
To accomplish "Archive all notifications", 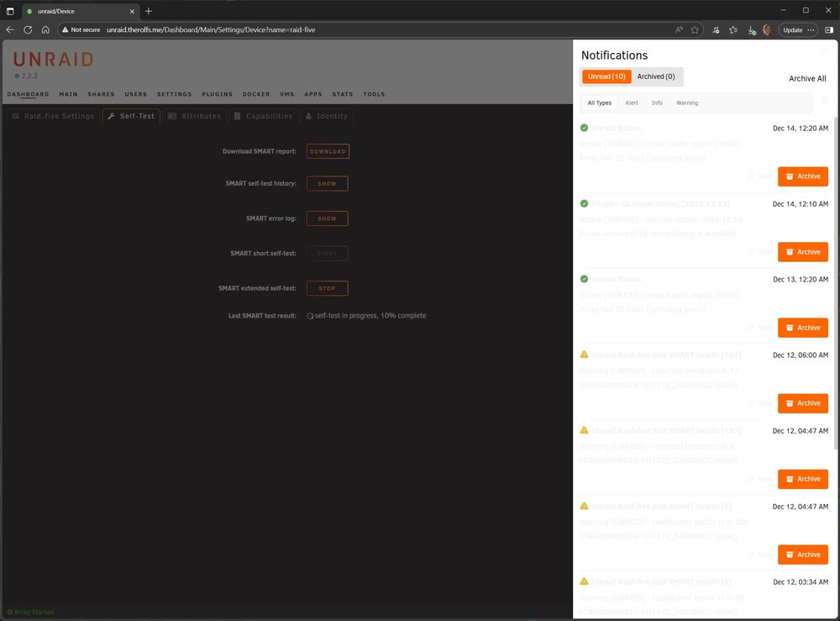I will tap(807, 79).
